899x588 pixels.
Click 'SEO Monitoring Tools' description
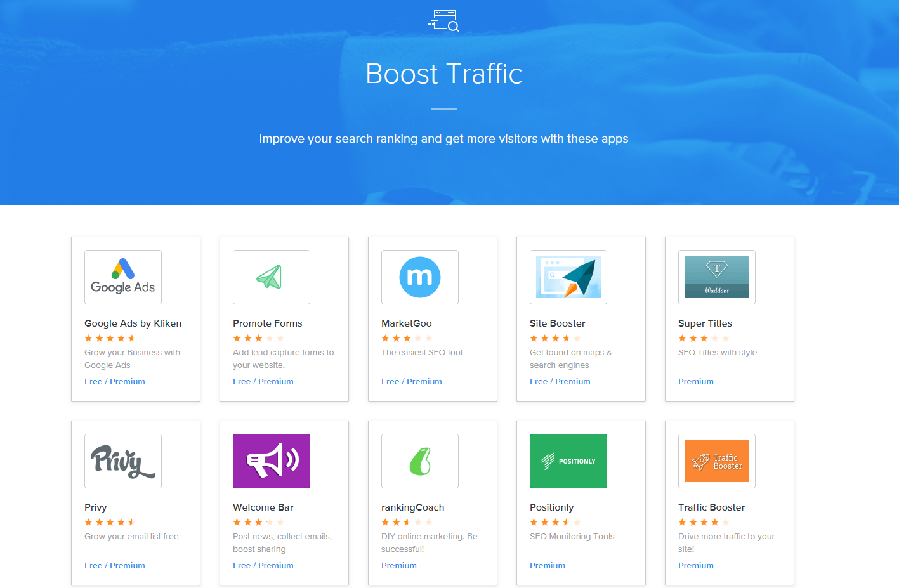[572, 537]
